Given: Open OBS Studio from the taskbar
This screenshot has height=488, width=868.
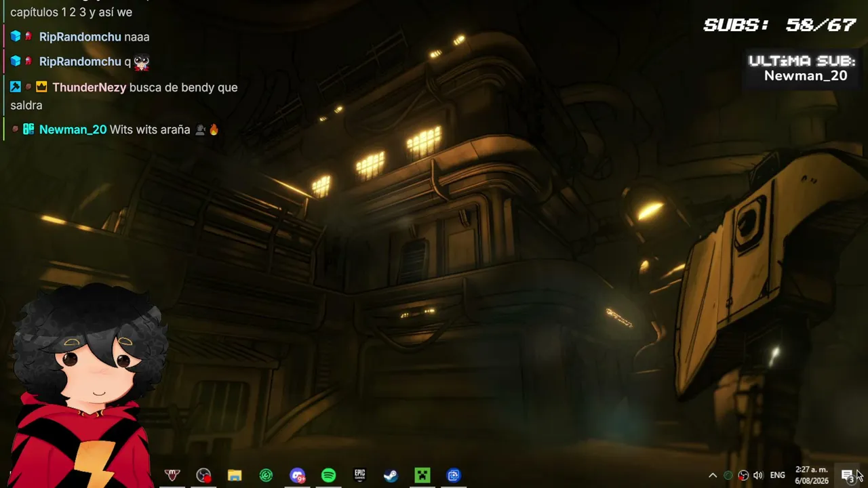Looking at the screenshot, I should click(x=203, y=476).
